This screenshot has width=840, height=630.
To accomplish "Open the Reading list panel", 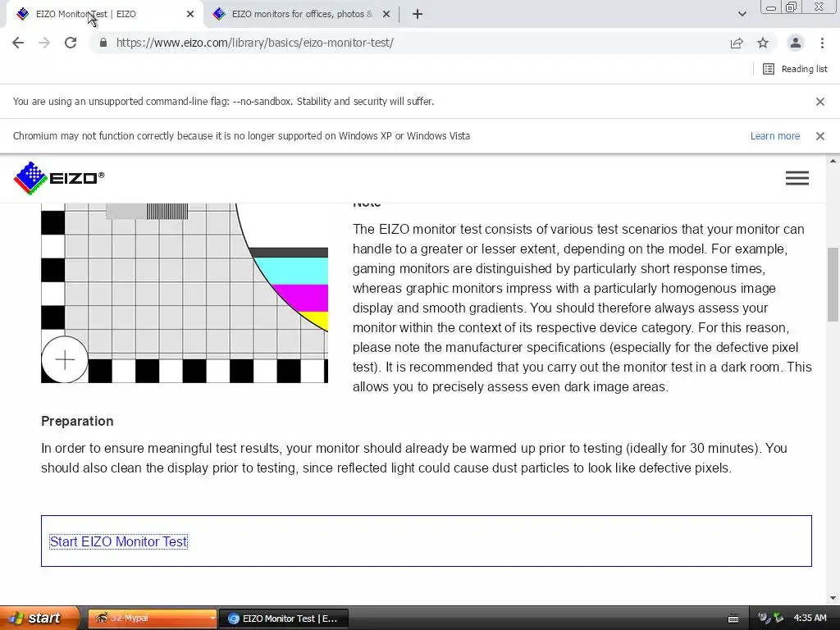I will pyautogui.click(x=795, y=69).
